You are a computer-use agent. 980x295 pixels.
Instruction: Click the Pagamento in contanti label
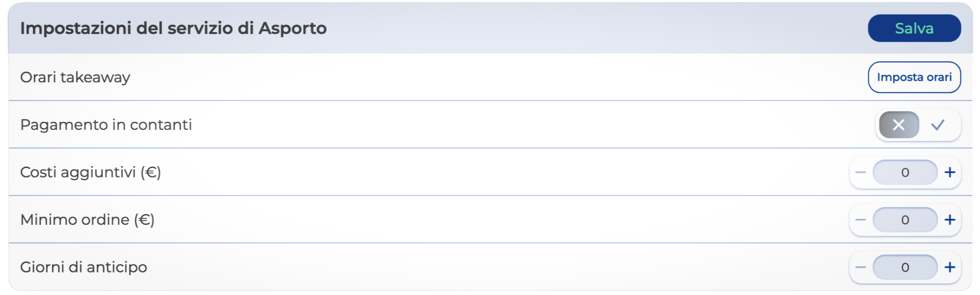pyautogui.click(x=106, y=125)
